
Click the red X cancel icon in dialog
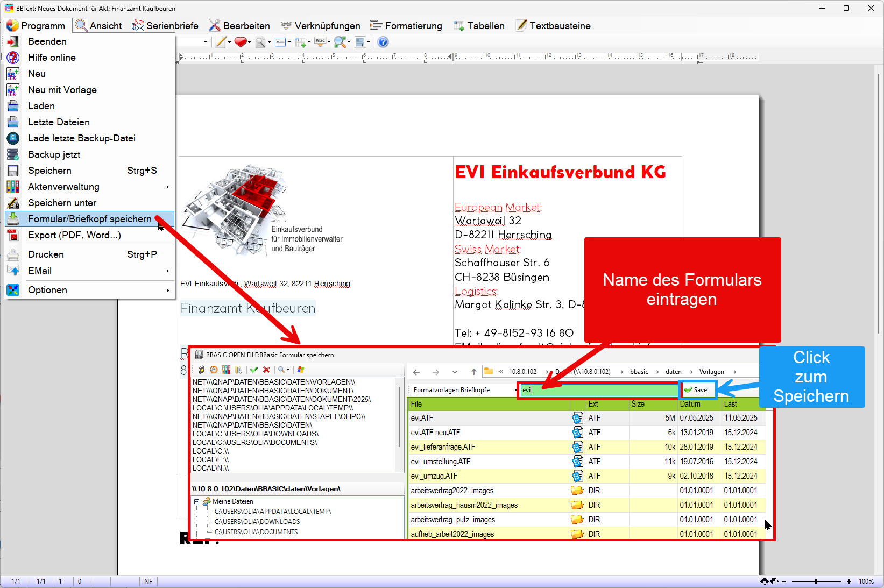pyautogui.click(x=266, y=370)
